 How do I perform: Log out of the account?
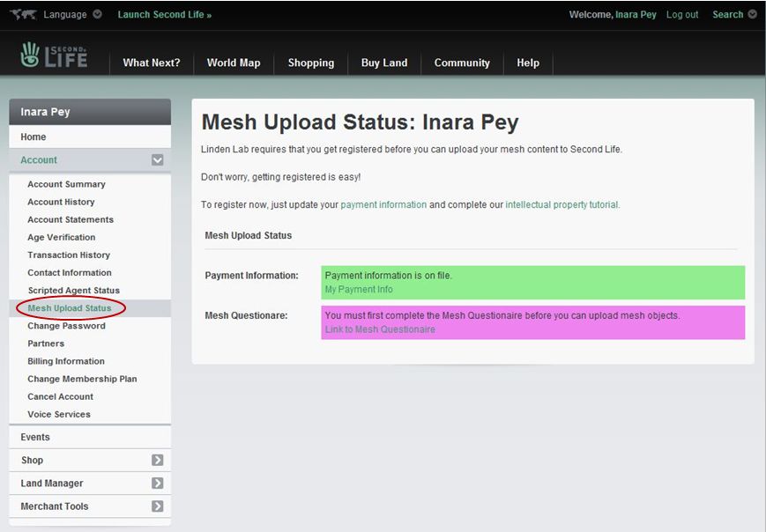(682, 14)
